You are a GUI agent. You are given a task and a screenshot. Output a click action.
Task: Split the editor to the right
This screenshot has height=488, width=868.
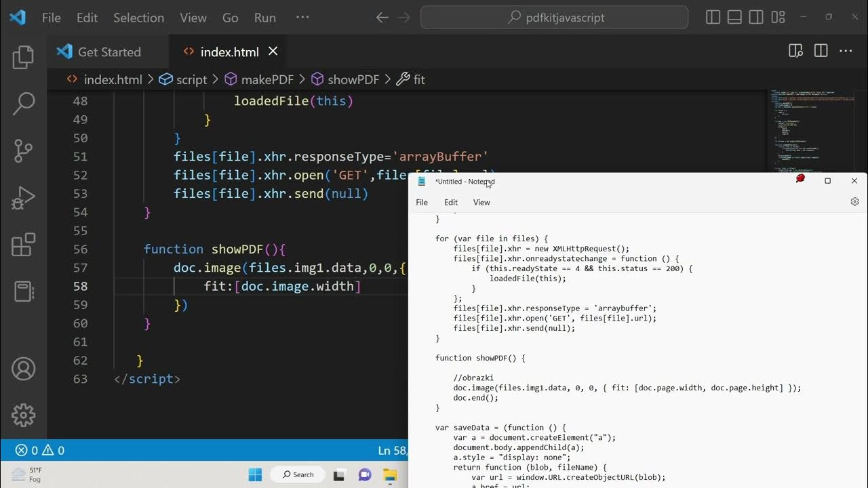click(x=821, y=51)
